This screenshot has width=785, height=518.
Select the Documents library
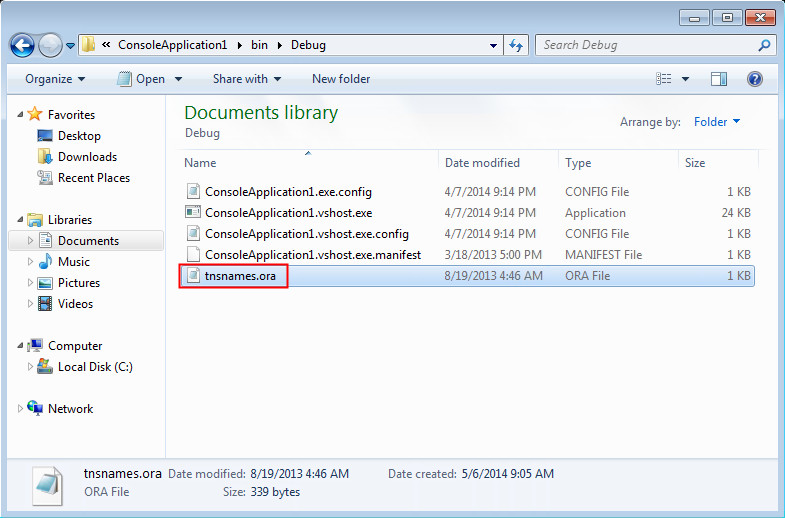(x=88, y=241)
